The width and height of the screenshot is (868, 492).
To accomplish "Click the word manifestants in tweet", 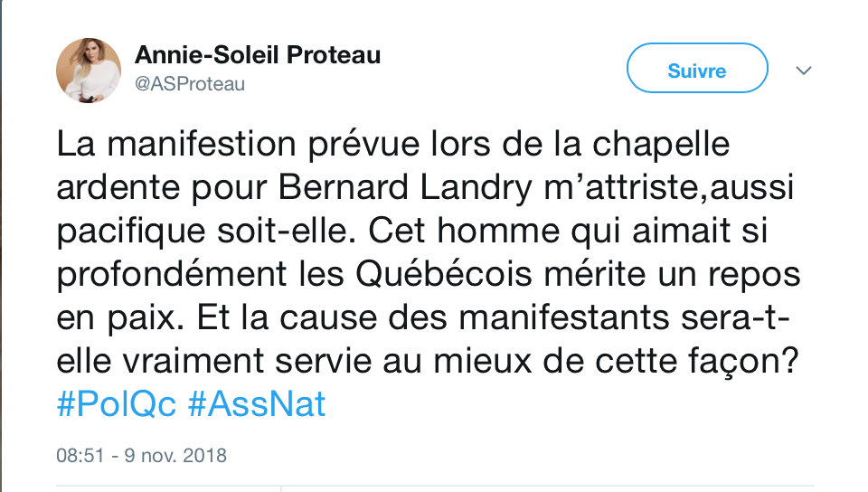I will (564, 317).
